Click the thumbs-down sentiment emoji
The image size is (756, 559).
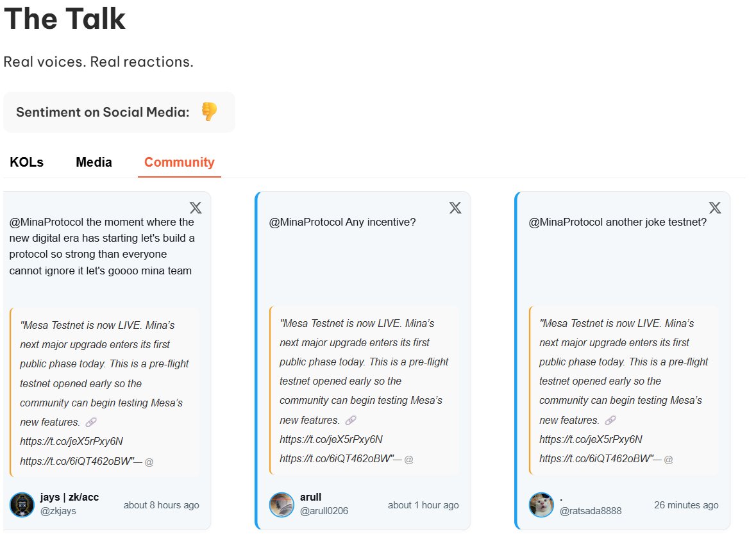(209, 112)
